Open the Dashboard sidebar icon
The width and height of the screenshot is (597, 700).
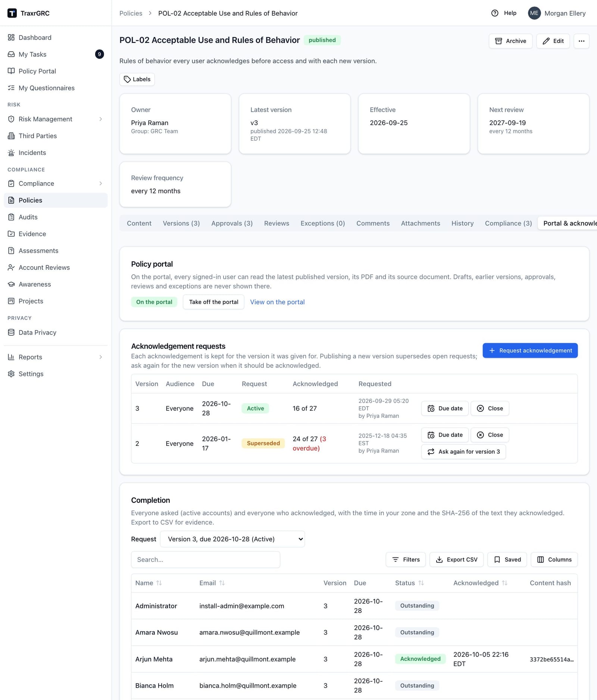pos(11,37)
